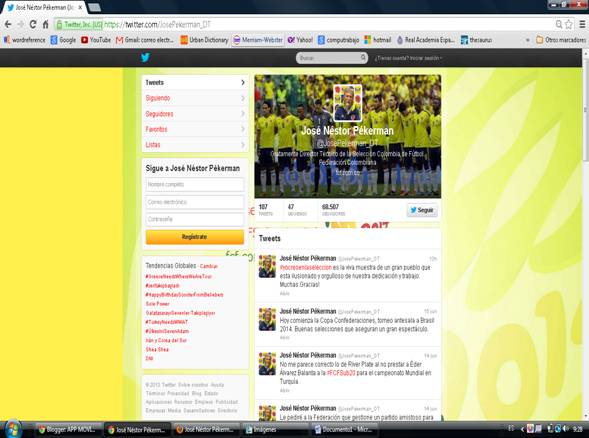Open the Chrome menu icon
The image size is (589, 438).
582,24
